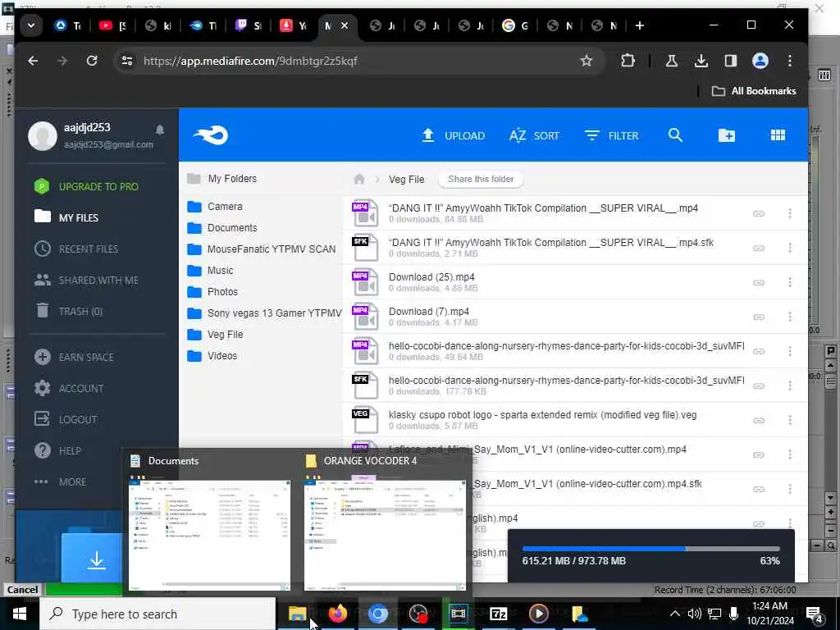840x630 pixels.
Task: Open the Chrome profile avatar
Action: 760,61
